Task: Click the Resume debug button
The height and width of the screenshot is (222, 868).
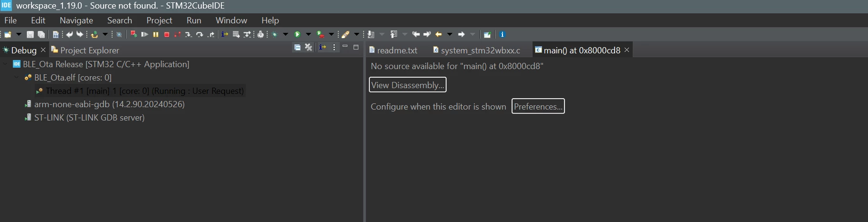Action: pyautogui.click(x=145, y=34)
